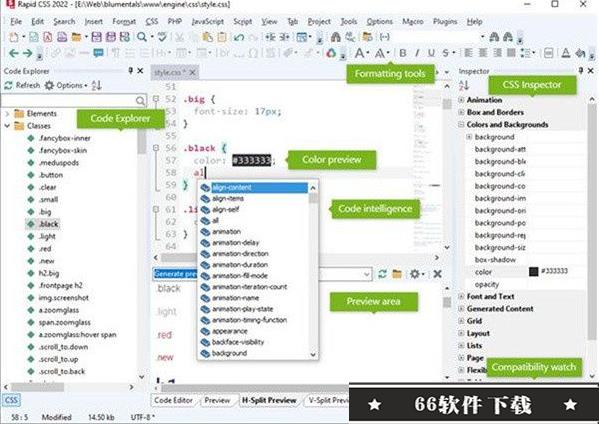Expand the Elements folder in Code Explorer
Screen dimensions: 599x424
[7, 113]
